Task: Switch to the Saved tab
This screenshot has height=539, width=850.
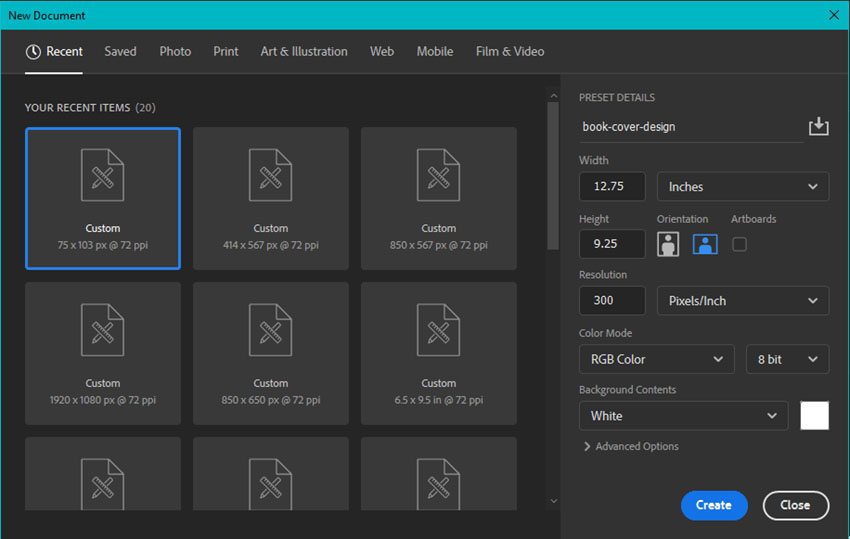Action: [120, 52]
